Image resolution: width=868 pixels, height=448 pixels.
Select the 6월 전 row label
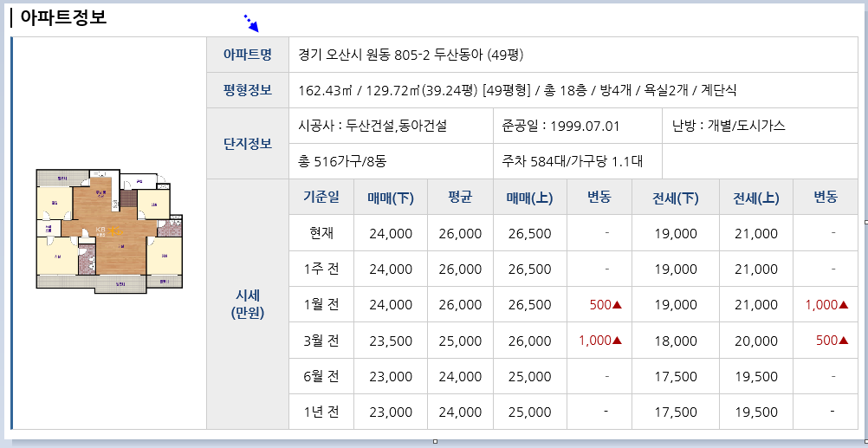pos(321,376)
